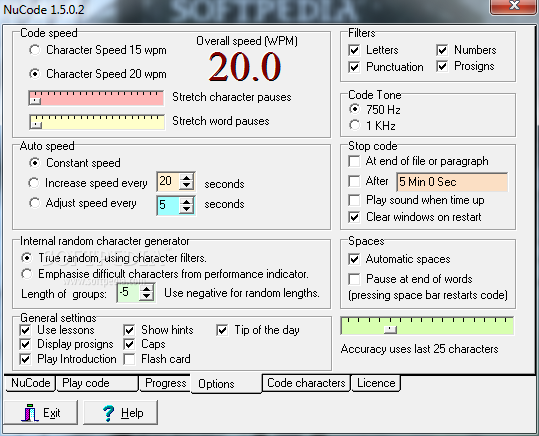Choose Constant speed option

pyautogui.click(x=34, y=163)
